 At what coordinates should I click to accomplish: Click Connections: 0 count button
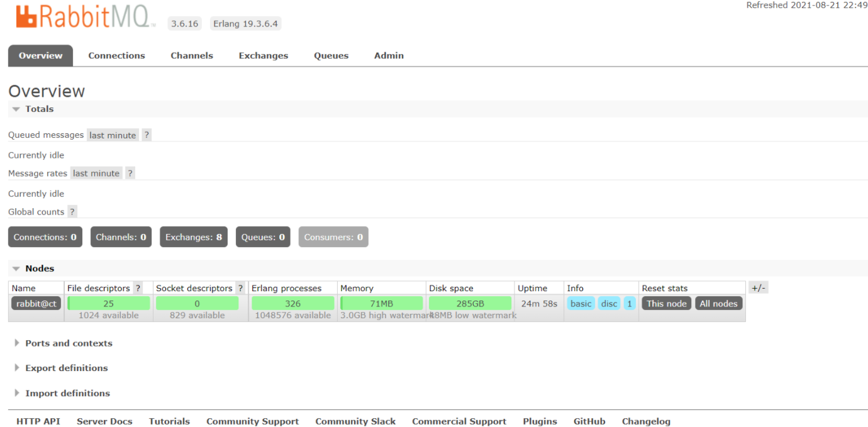point(45,237)
